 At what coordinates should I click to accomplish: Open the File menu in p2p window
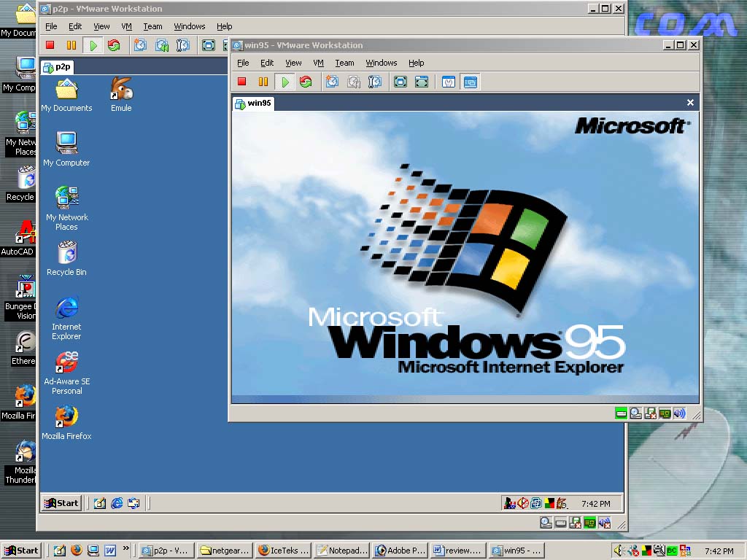[x=51, y=26]
